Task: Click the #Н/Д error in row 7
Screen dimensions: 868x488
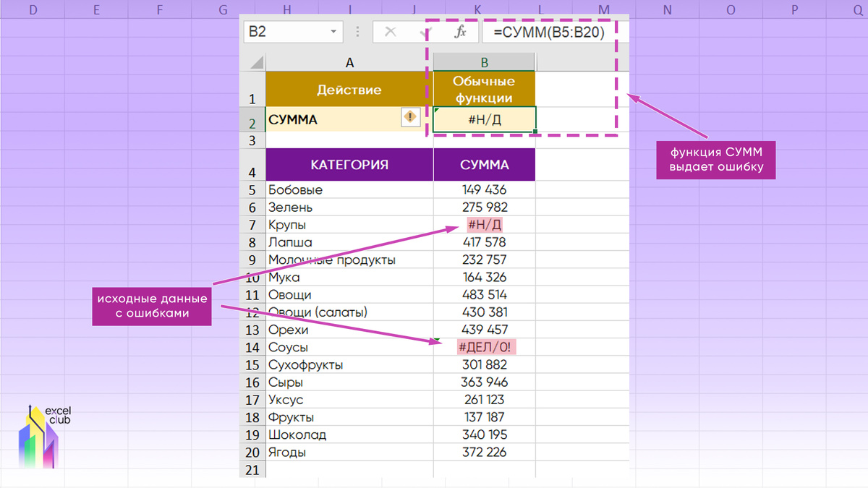Action: (485, 225)
